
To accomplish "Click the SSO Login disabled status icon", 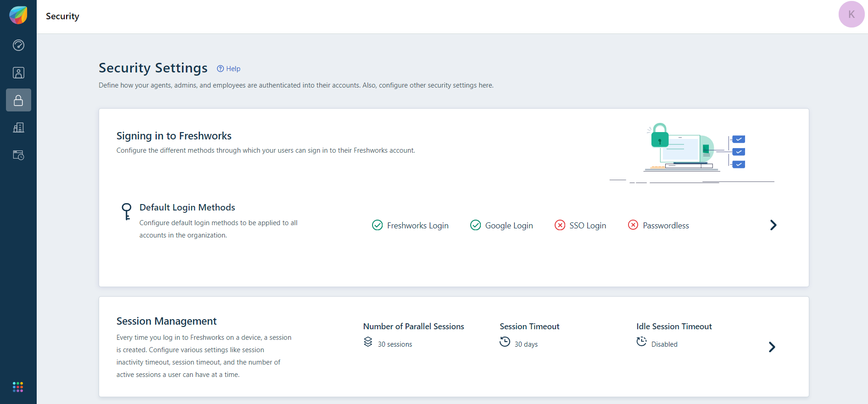I will click(560, 225).
